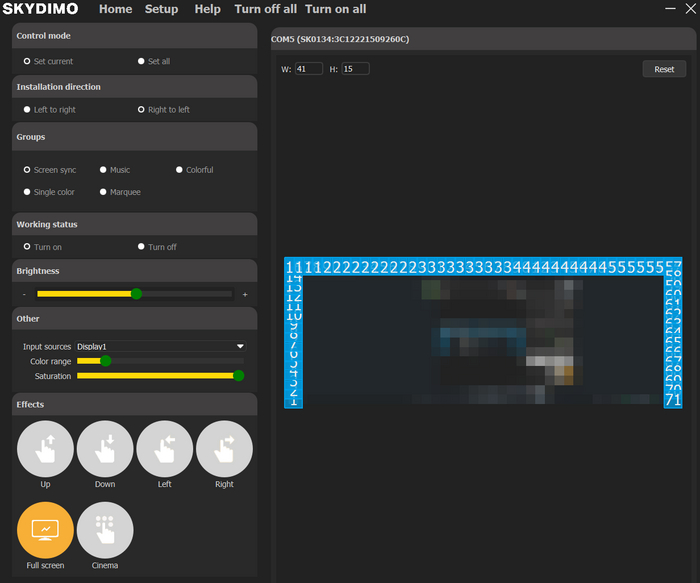Viewport: 700px width, 583px height.
Task: Switch working status to Turn off
Action: pos(142,247)
